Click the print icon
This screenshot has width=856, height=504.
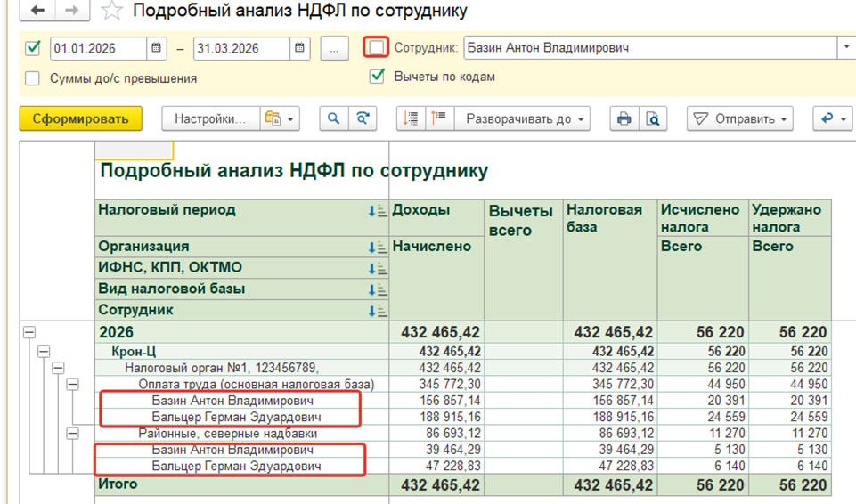[x=624, y=118]
